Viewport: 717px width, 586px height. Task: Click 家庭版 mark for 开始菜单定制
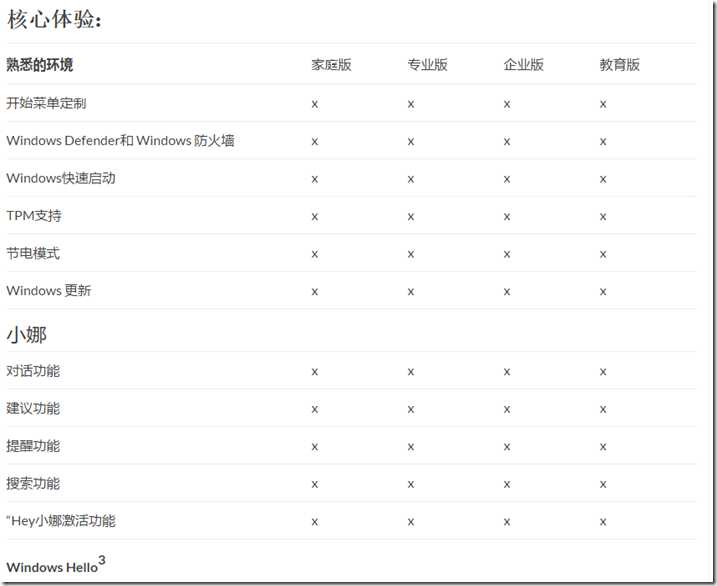pyautogui.click(x=315, y=104)
